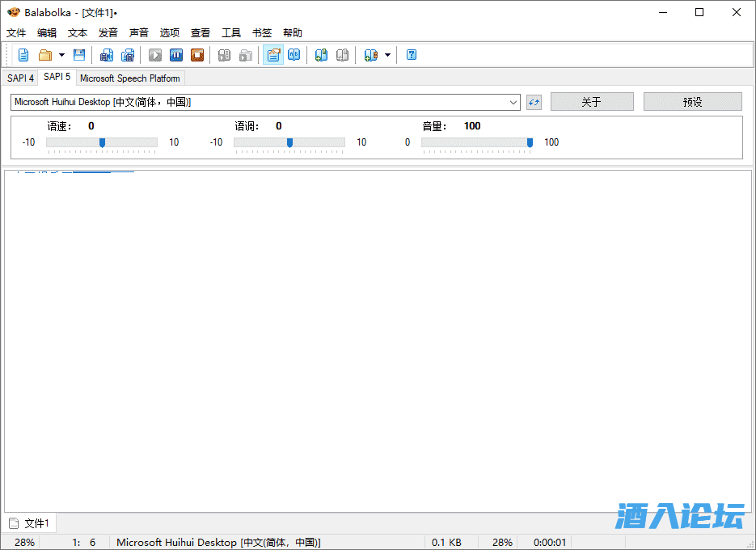Select the Microsoft Speech Platform tab
Image resolution: width=756 pixels, height=550 pixels.
[x=130, y=78]
